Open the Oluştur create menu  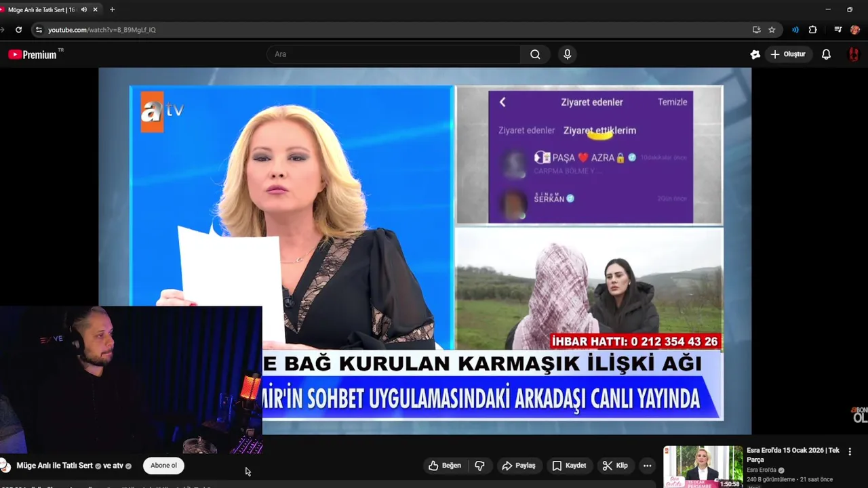point(789,54)
